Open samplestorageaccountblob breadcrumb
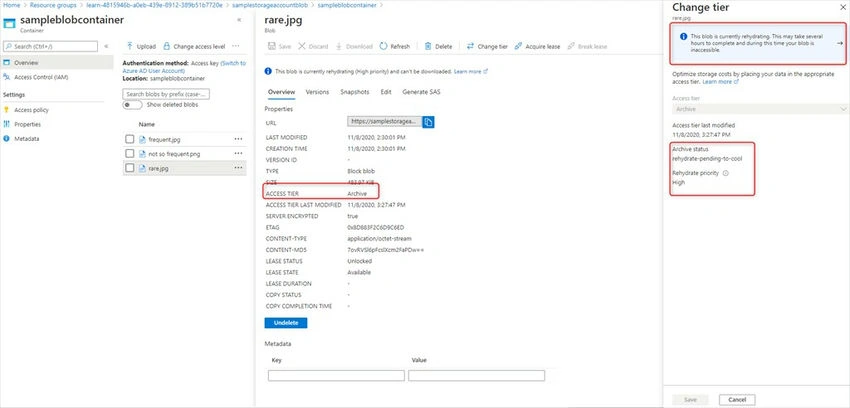This screenshot has width=850, height=408. (x=270, y=5)
